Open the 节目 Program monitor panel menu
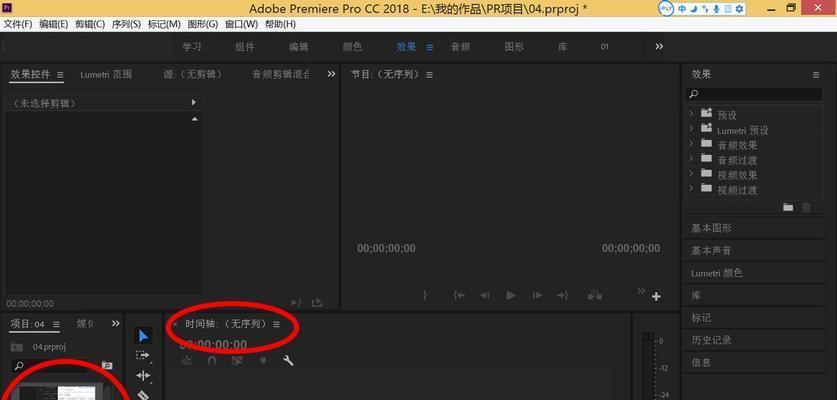 pyautogui.click(x=430, y=75)
